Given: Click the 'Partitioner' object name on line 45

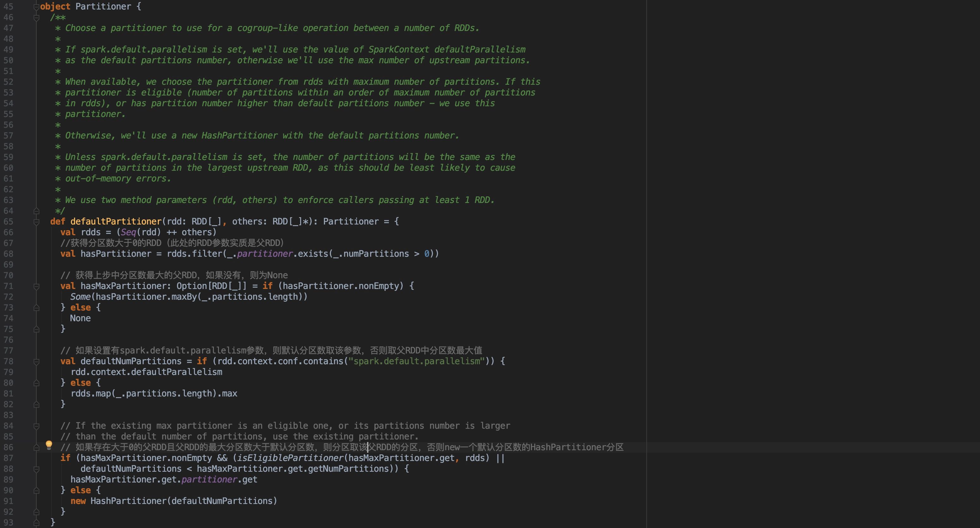Looking at the screenshot, I should [103, 6].
